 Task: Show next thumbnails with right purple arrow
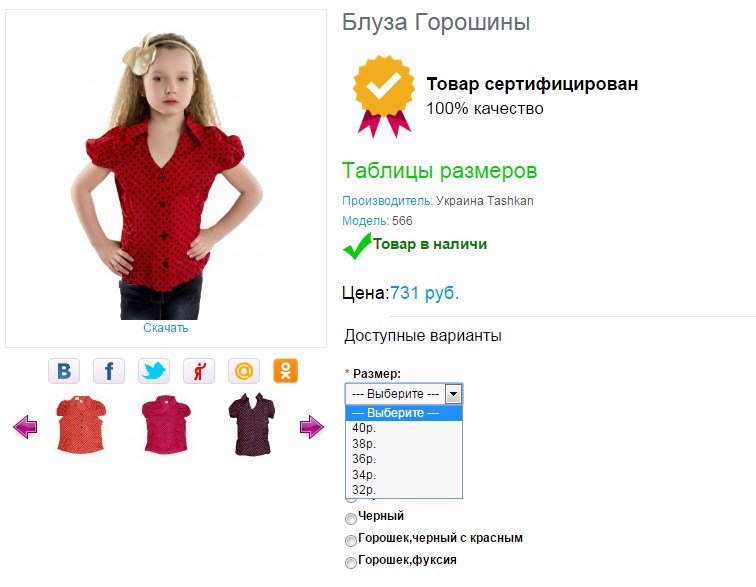point(311,427)
